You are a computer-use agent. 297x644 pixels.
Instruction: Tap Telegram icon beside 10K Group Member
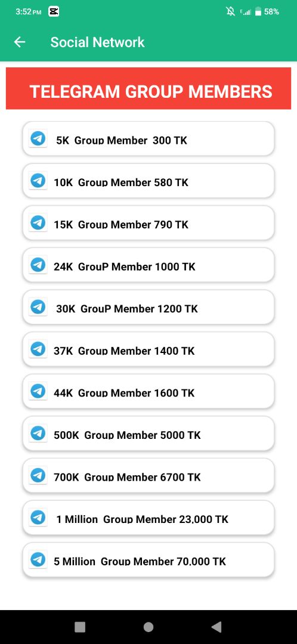coord(38,181)
